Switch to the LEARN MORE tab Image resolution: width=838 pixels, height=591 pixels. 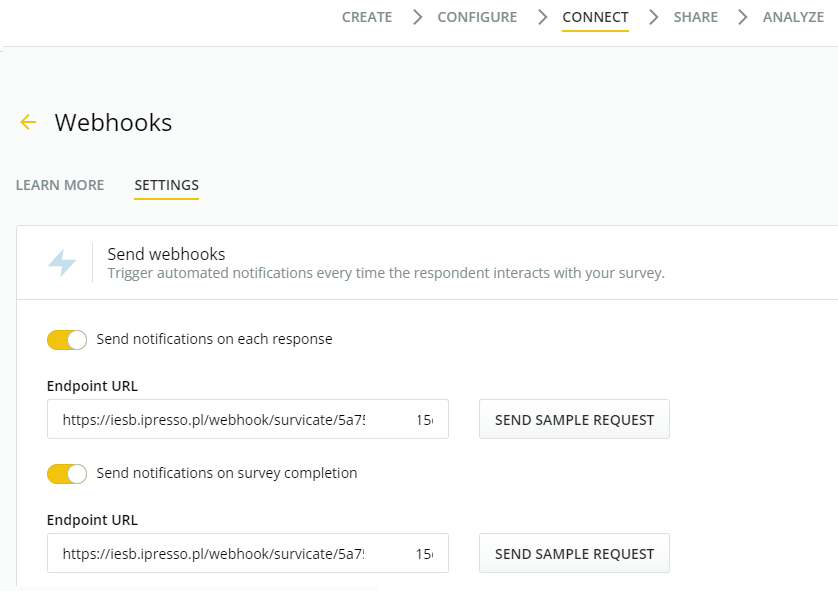[x=60, y=185]
